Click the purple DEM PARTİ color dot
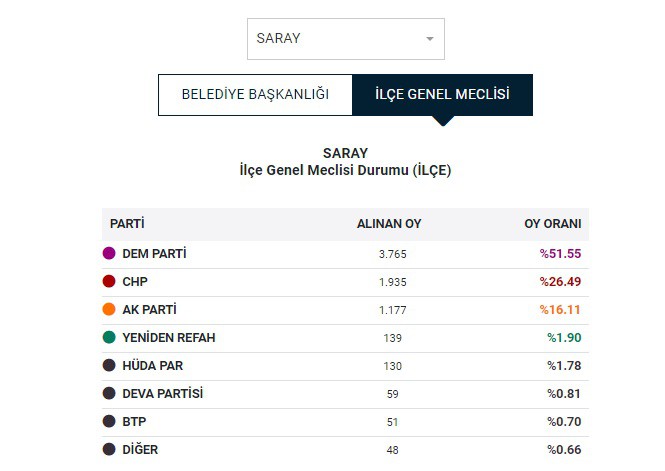Screen dimensions: 665x471 (x=109, y=254)
